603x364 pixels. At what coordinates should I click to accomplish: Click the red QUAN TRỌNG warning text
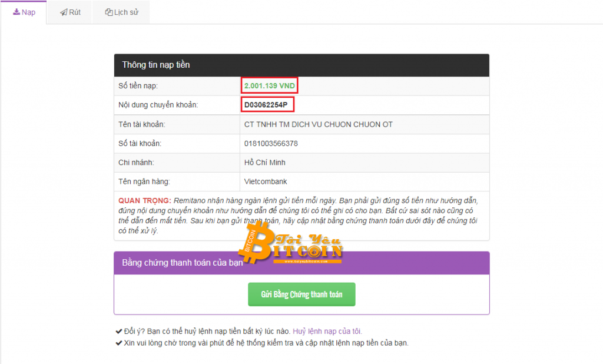pyautogui.click(x=145, y=200)
